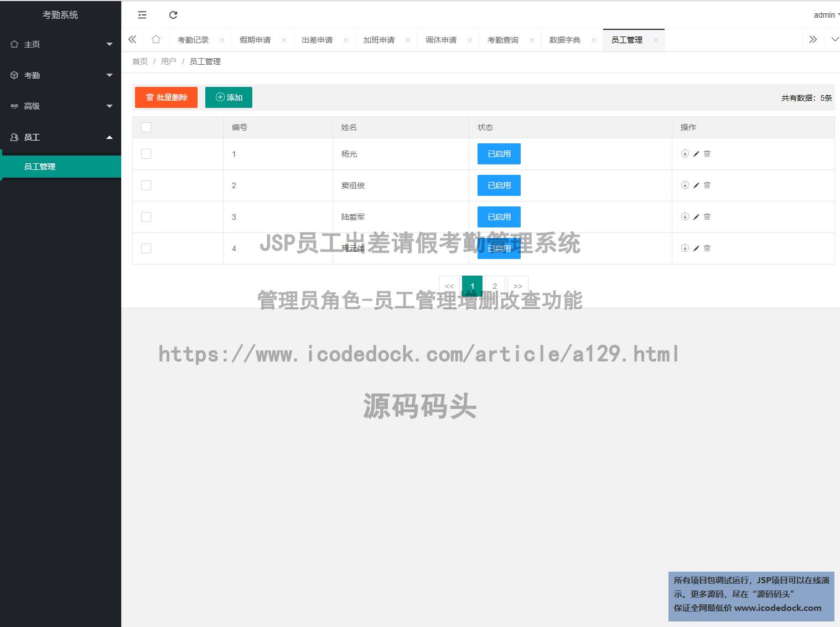Click the disable arrow icon for 杨光
The height and width of the screenshot is (627, 840).
tap(685, 153)
